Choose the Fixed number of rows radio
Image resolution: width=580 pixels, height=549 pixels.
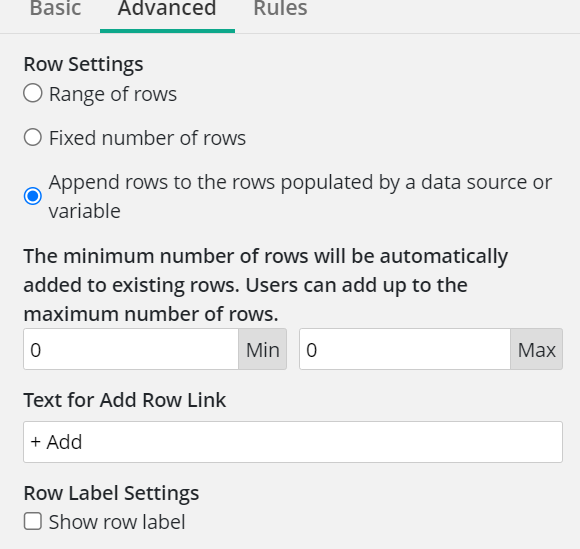point(33,137)
